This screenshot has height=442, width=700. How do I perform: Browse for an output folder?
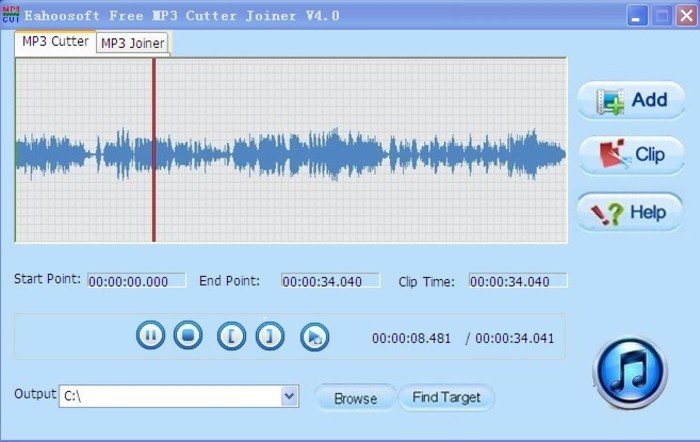tap(355, 398)
